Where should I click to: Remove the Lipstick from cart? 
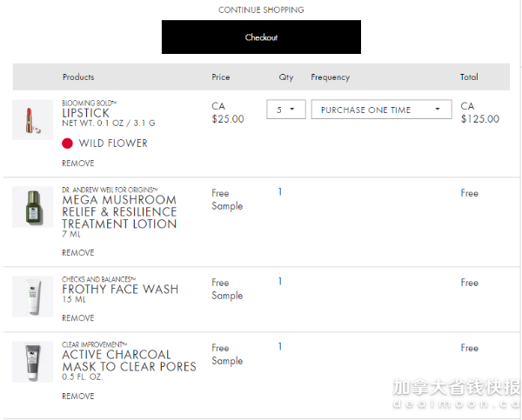[78, 163]
